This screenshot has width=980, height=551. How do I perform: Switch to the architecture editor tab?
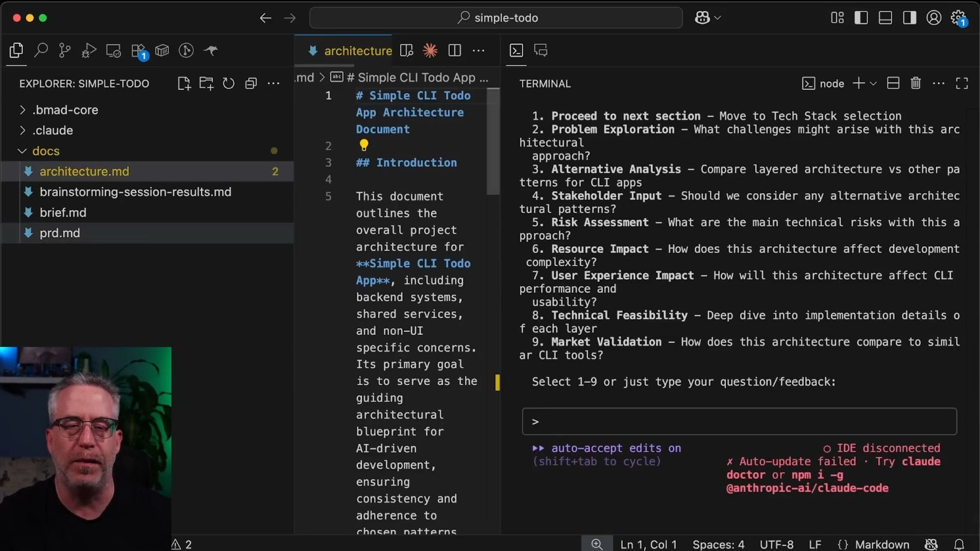click(357, 51)
